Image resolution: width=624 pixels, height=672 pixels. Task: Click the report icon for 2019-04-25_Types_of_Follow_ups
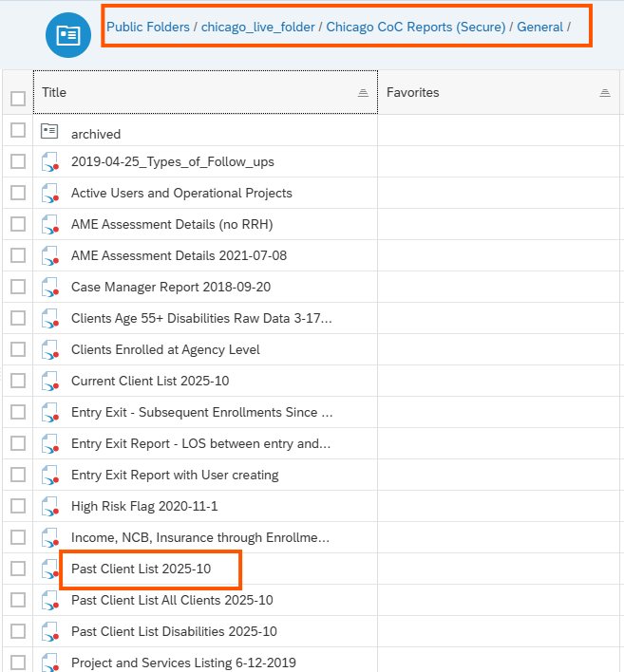(x=50, y=162)
